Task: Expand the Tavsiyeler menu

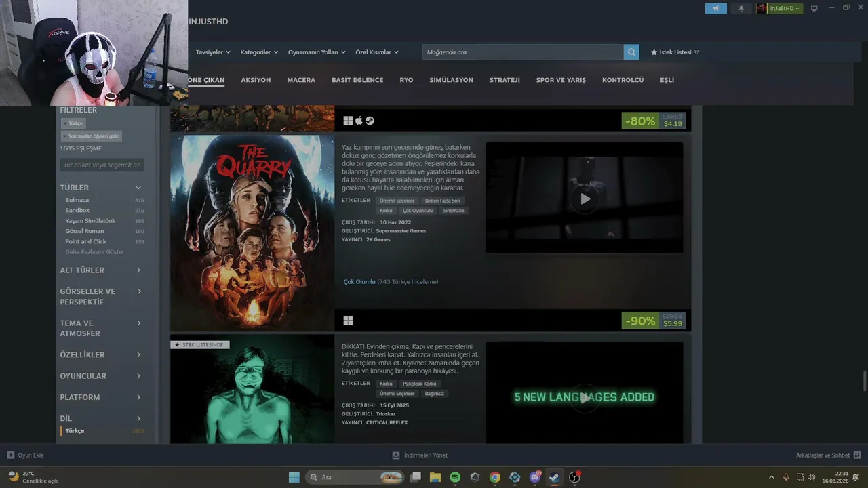Action: point(213,52)
